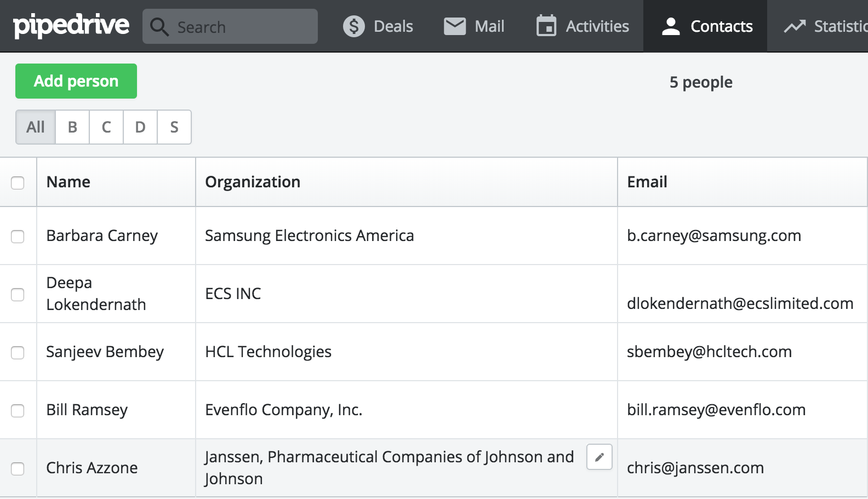Click the search magnifier icon

(159, 26)
